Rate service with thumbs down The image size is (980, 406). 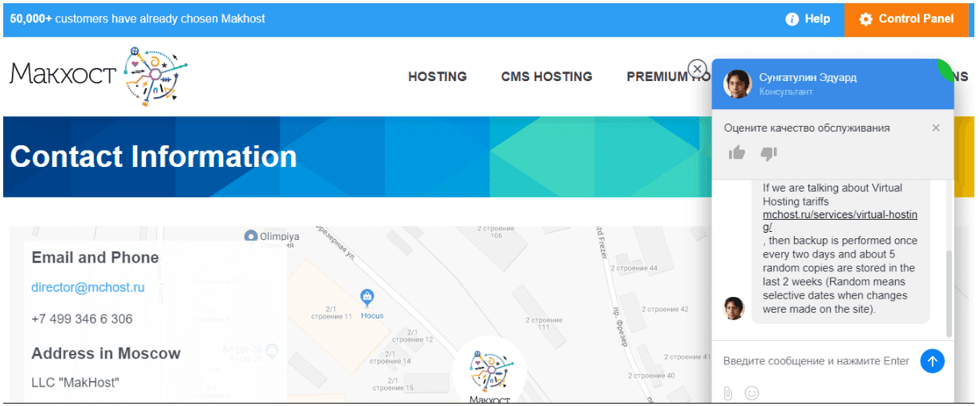pos(768,152)
